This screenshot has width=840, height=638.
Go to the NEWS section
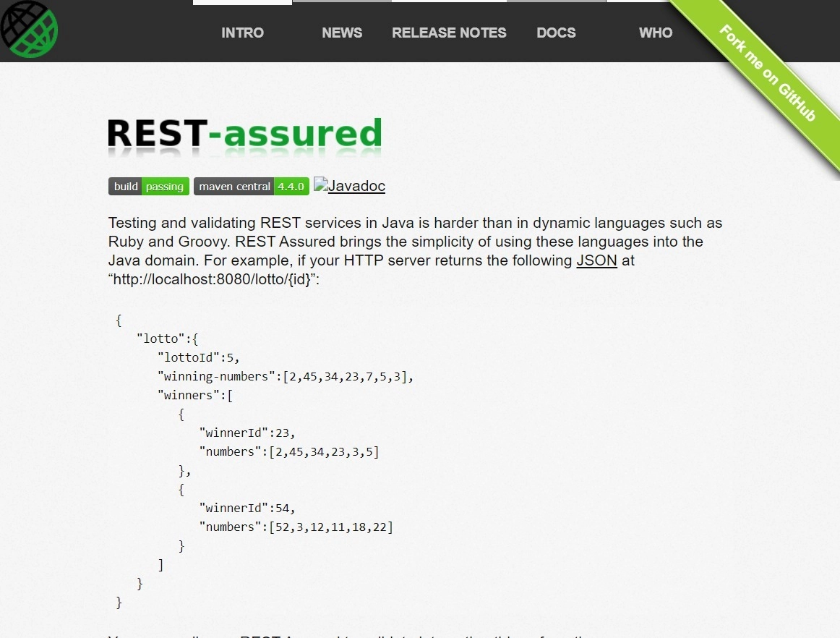pos(342,33)
